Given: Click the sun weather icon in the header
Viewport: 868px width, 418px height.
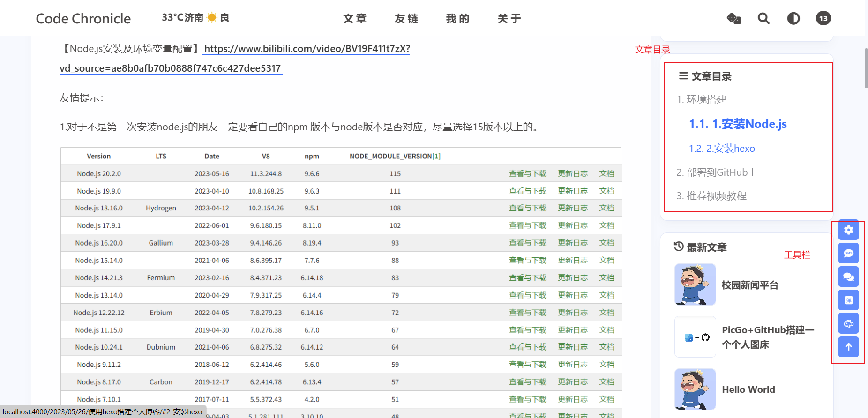Looking at the screenshot, I should pyautogui.click(x=212, y=17).
